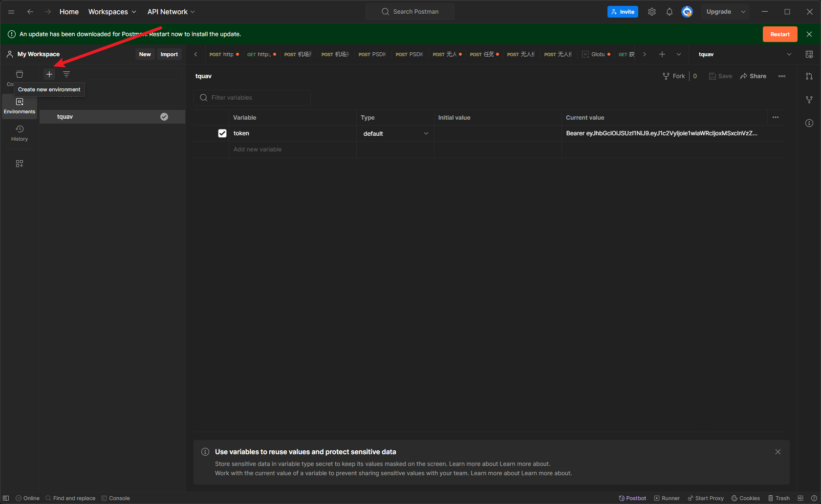The height and width of the screenshot is (504, 821).
Task: Open the help icon in status bar
Action: (814, 498)
